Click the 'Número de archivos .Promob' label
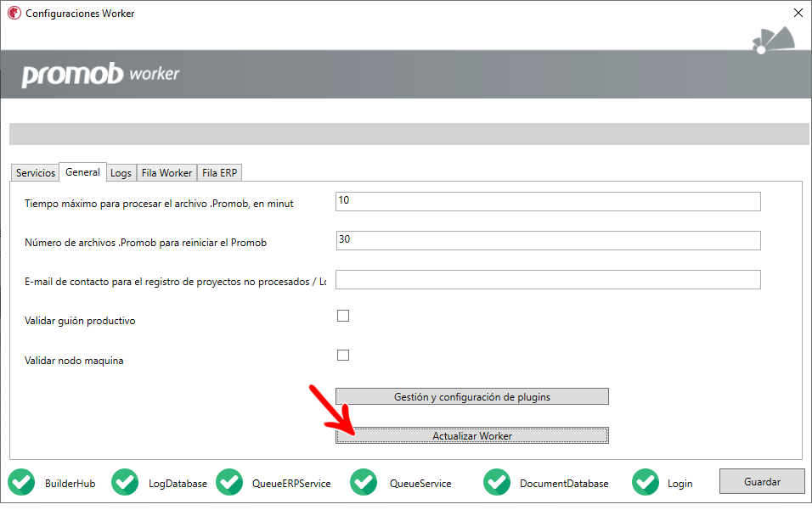The height and width of the screenshot is (510, 812). pyautogui.click(x=145, y=243)
